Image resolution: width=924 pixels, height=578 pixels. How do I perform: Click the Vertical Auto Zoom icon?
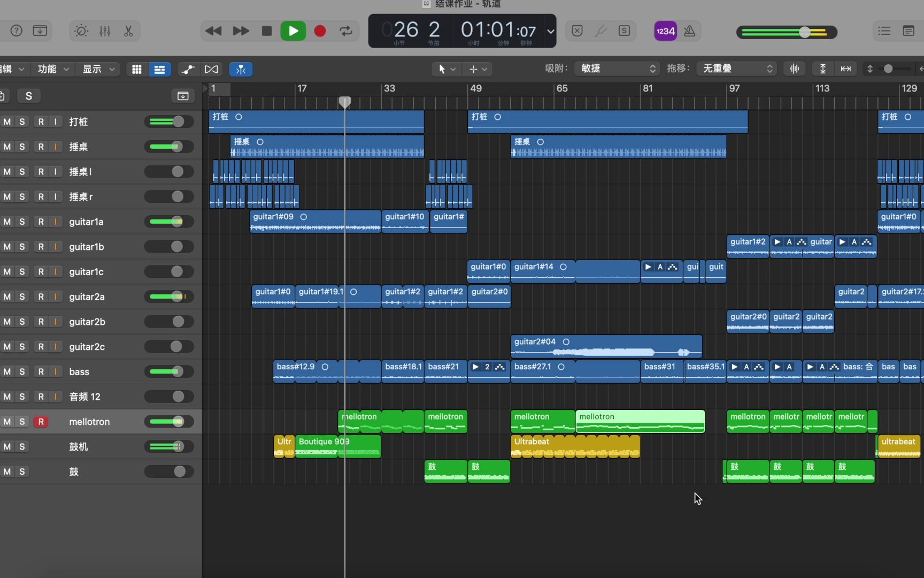coord(823,69)
